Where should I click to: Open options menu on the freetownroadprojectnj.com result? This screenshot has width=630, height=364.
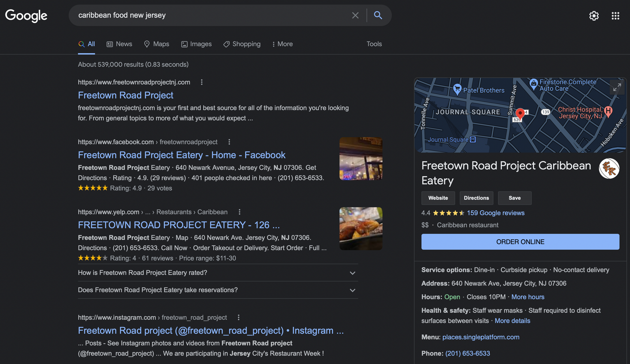coord(201,82)
